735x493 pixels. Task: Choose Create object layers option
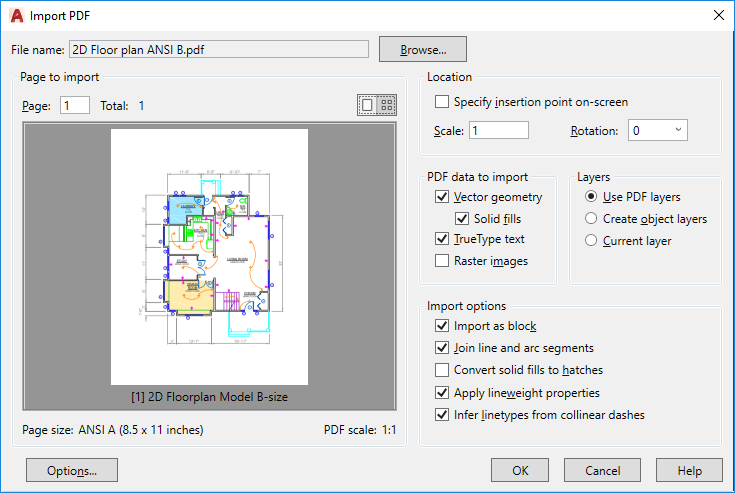(x=591, y=218)
